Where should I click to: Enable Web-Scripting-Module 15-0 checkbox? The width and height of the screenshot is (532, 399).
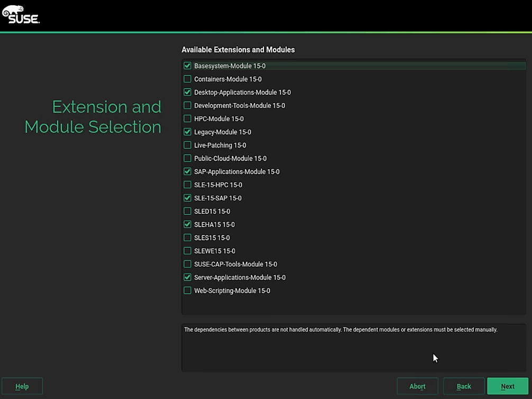[x=187, y=291]
